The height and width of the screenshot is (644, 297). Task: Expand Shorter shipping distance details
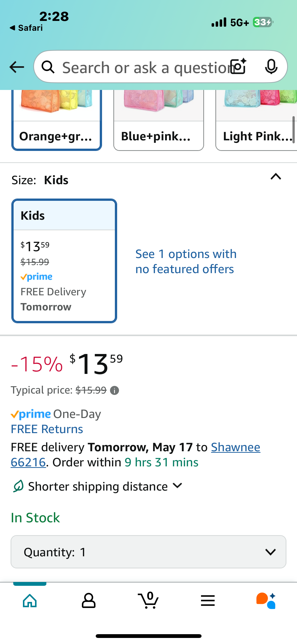97,486
